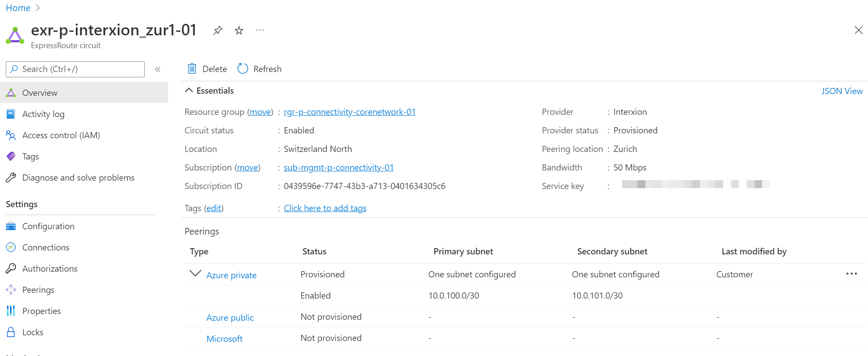Open the JSON View
Viewport: 868px width, 356px height.
pyautogui.click(x=842, y=91)
